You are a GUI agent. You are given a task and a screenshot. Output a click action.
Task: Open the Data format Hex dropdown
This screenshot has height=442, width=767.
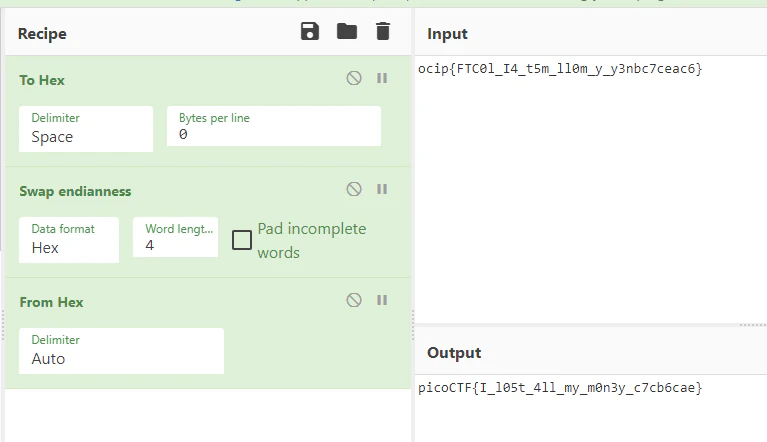[x=69, y=240]
